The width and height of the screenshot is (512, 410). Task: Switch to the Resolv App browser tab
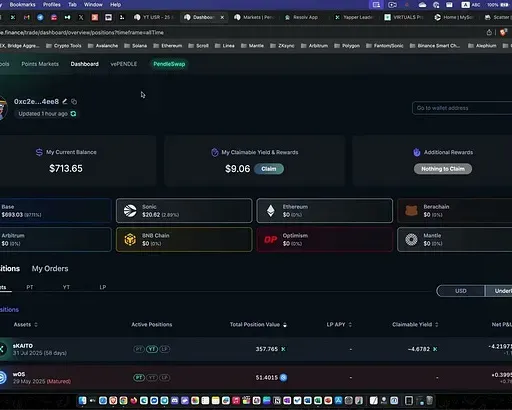(302, 17)
